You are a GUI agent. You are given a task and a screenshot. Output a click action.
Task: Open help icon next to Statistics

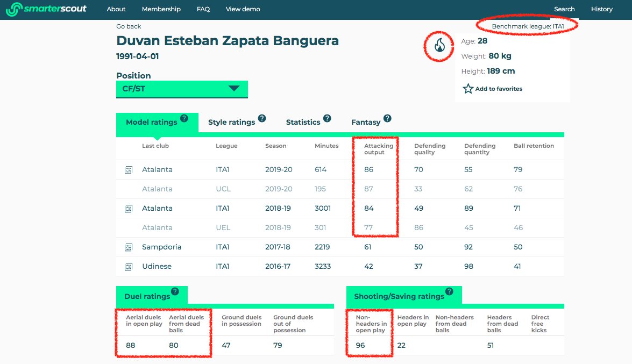pyautogui.click(x=327, y=118)
